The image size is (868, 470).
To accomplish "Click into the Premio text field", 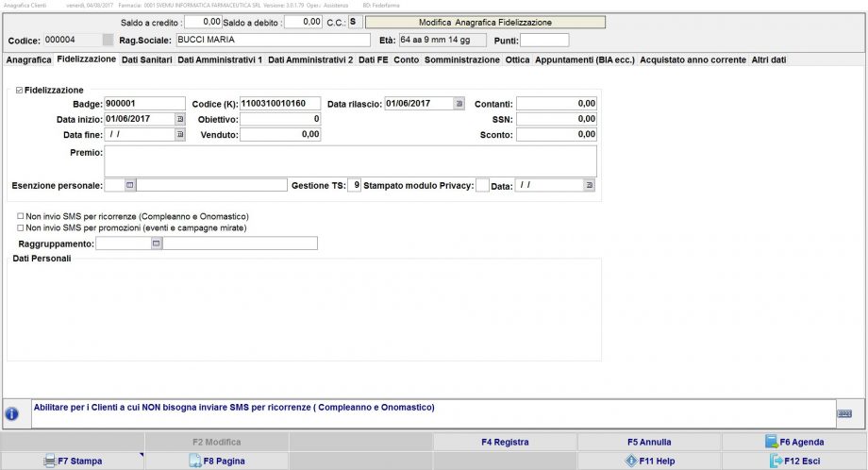I will pos(350,160).
